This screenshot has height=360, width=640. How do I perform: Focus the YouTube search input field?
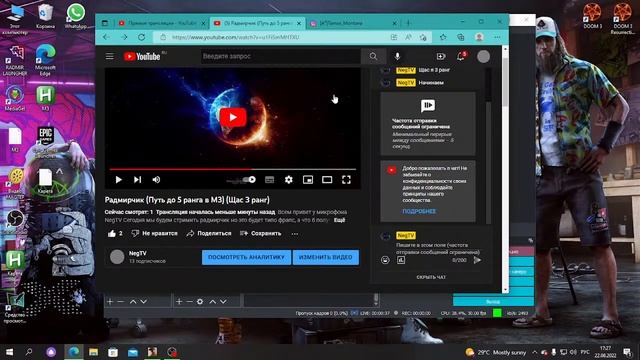tap(280, 56)
